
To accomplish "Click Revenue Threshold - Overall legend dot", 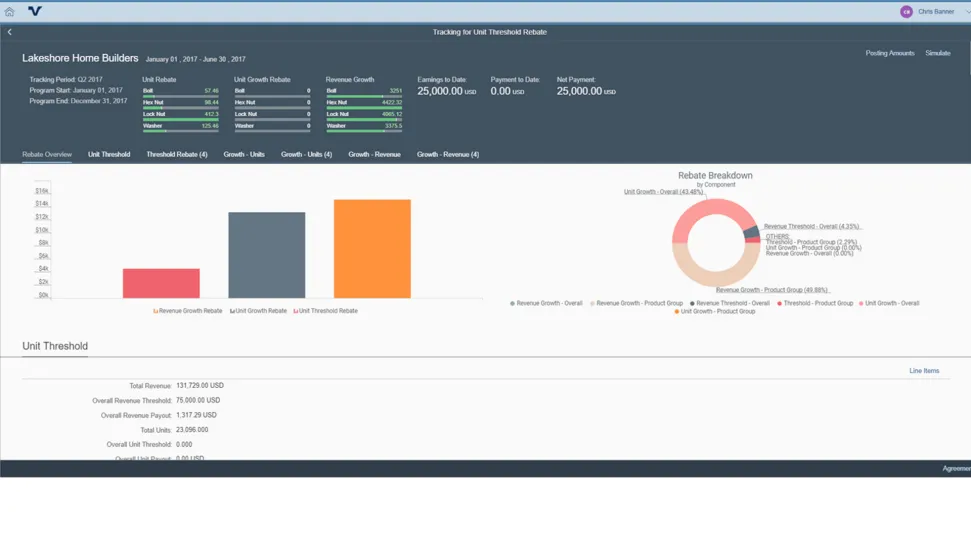I will tap(692, 303).
